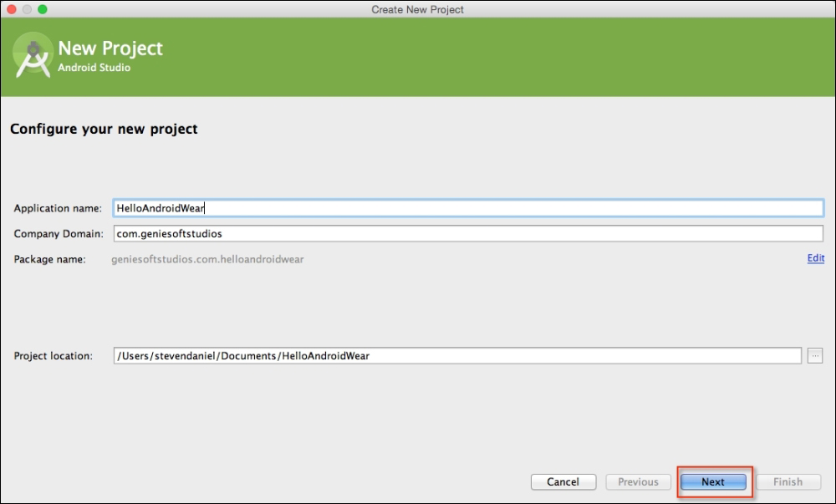836x504 pixels.
Task: Click the Application name input field
Action: 468,208
